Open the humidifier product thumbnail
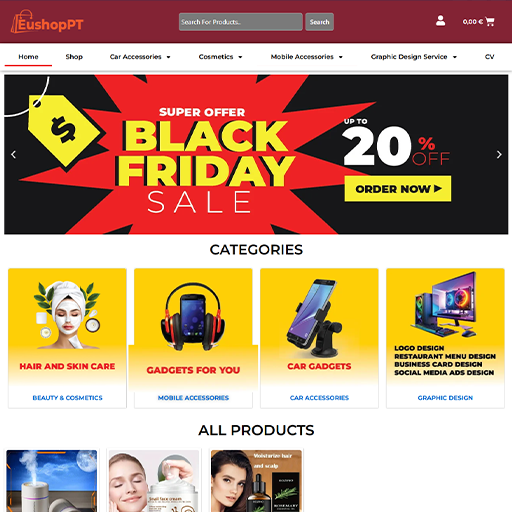 [52, 481]
